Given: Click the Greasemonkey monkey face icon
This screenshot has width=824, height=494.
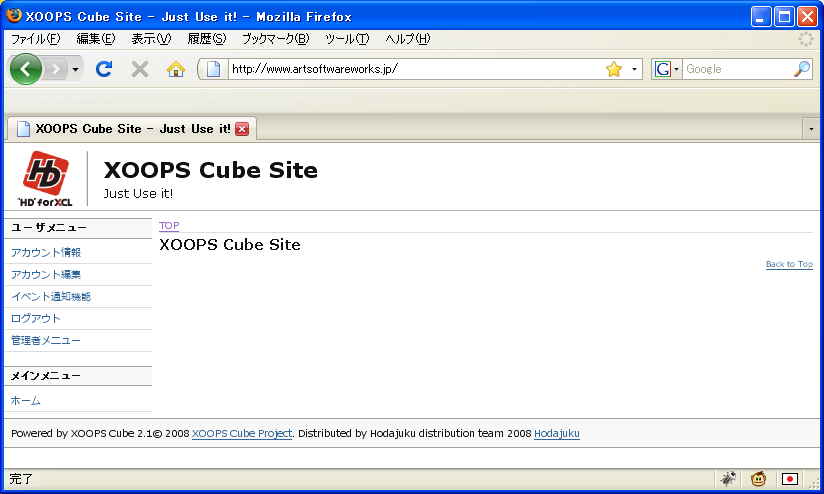Looking at the screenshot, I should (759, 479).
